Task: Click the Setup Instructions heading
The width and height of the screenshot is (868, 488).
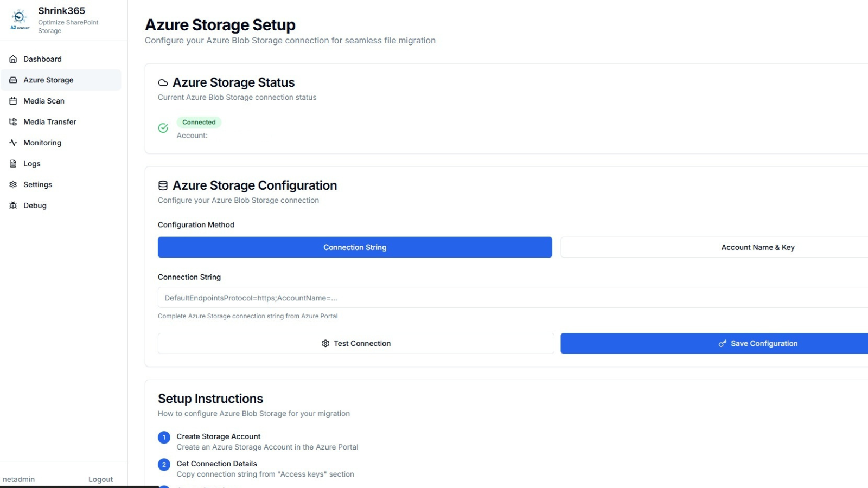Action: pyautogui.click(x=210, y=399)
